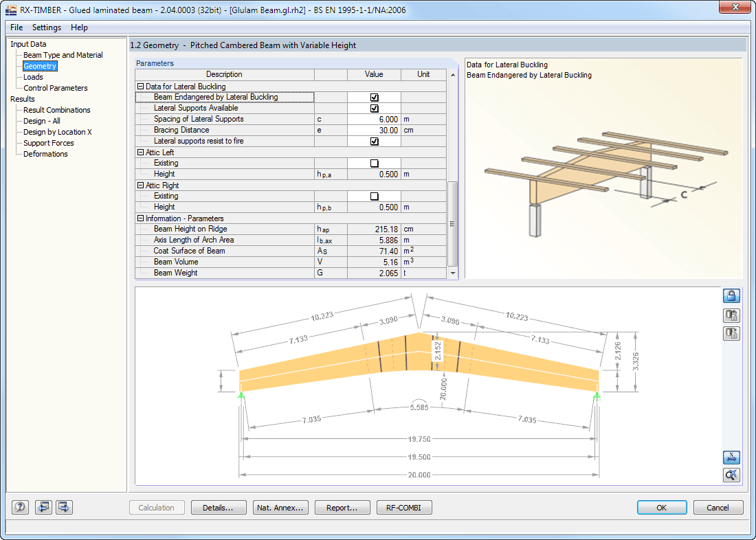Select Beam Type and Material in tree
The height and width of the screenshot is (540, 756).
click(63, 55)
